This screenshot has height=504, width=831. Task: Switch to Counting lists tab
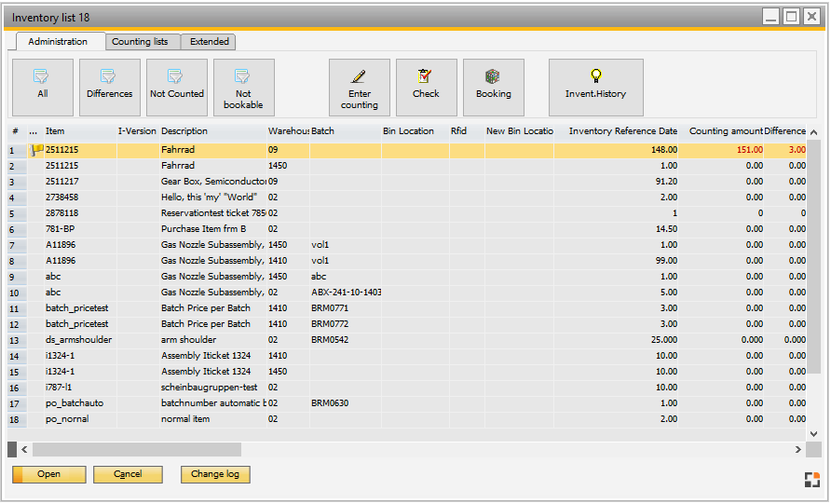140,42
